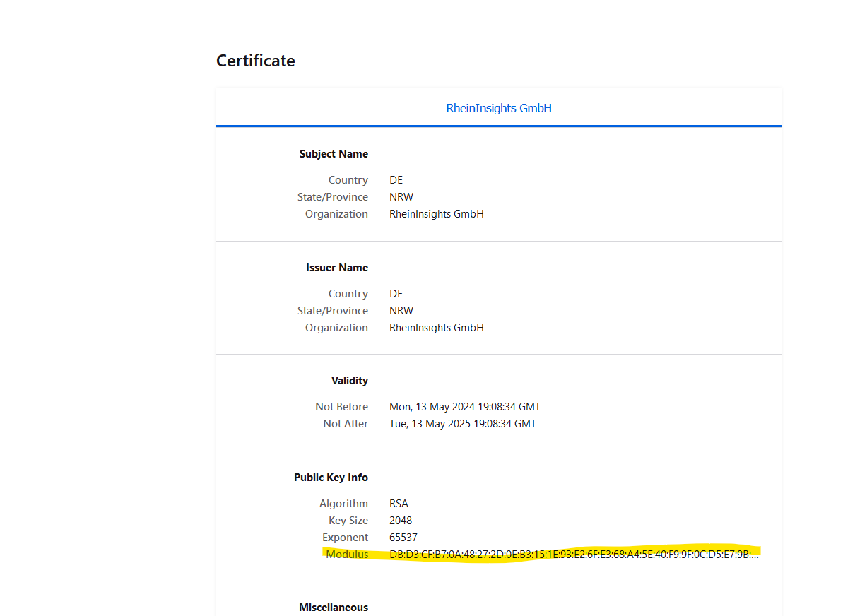This screenshot has height=616, width=855.
Task: Click the Issuer Name country DE
Action: 396,294
